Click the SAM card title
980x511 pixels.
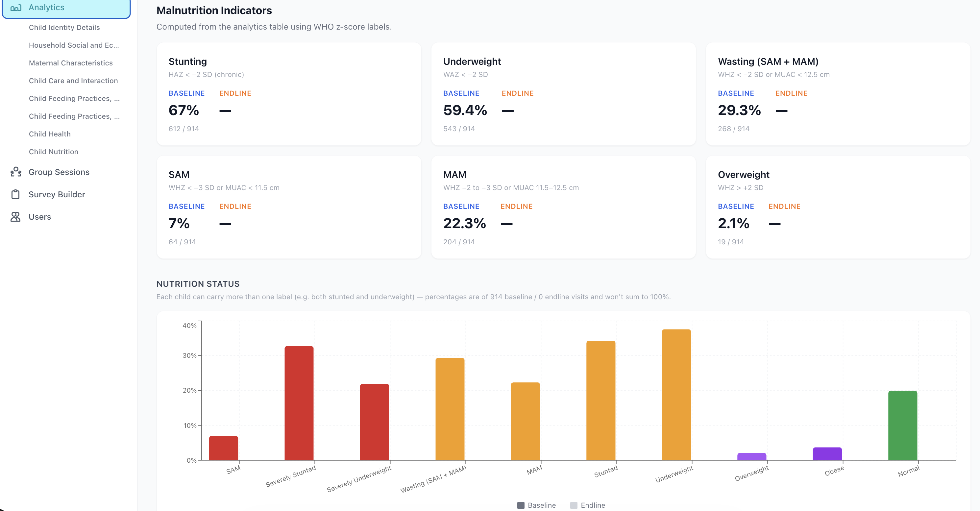(x=179, y=175)
